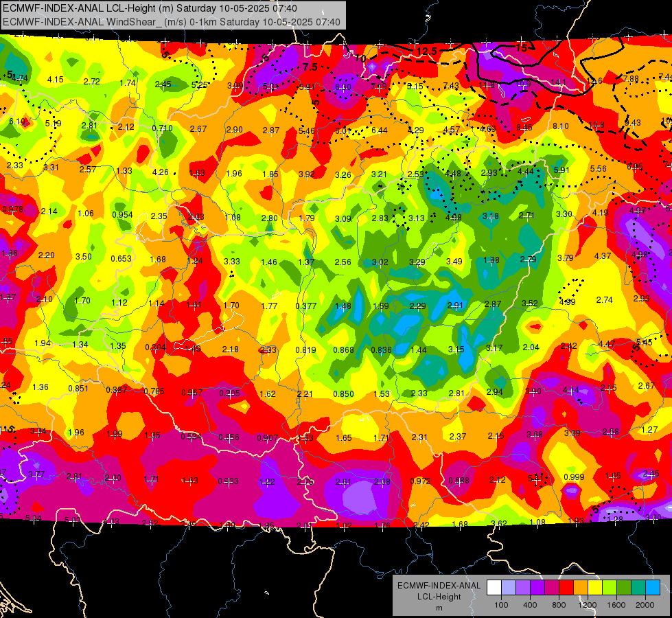Click the legend tick label 1200

[x=588, y=605]
